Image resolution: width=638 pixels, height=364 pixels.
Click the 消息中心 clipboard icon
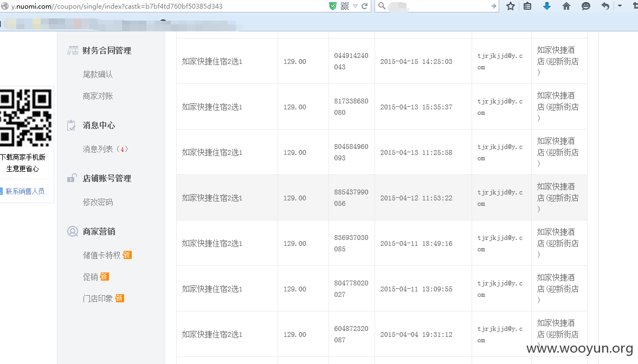[71, 125]
